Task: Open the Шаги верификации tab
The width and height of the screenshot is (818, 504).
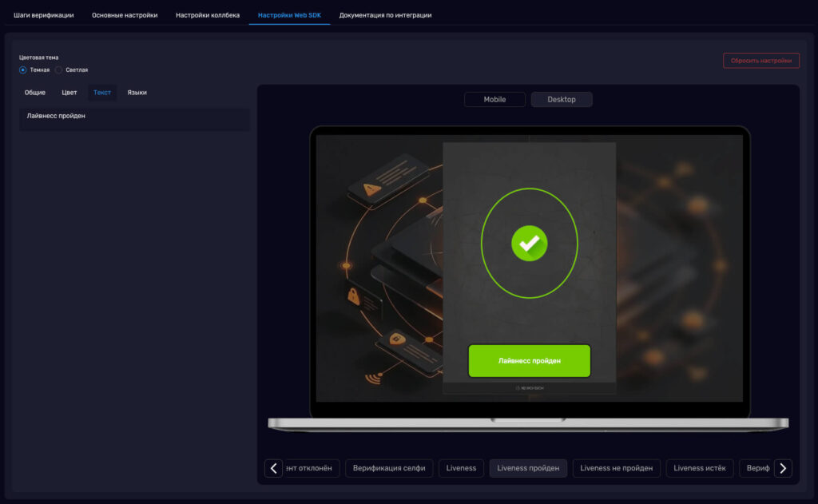Action: click(x=44, y=15)
